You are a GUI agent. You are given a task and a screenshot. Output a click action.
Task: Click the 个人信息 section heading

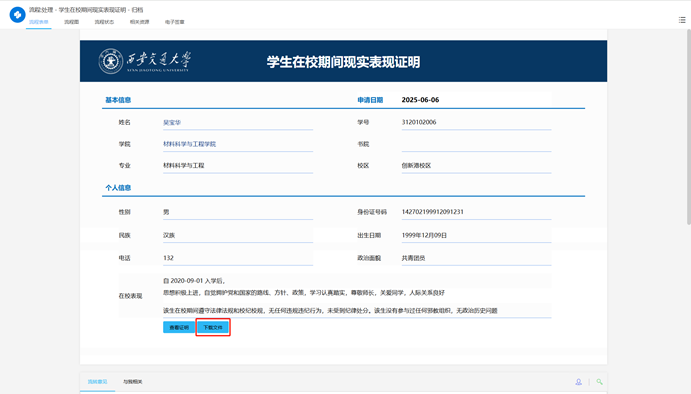[x=118, y=188]
